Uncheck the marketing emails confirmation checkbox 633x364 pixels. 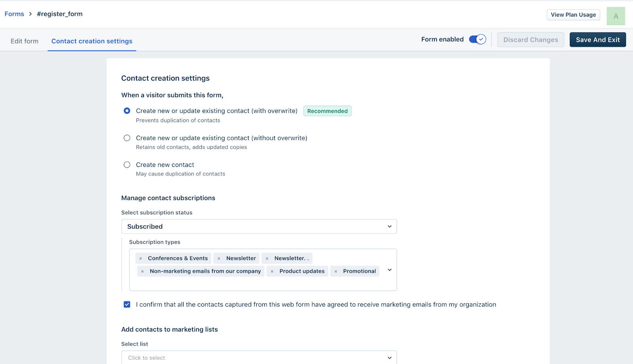[127, 304]
